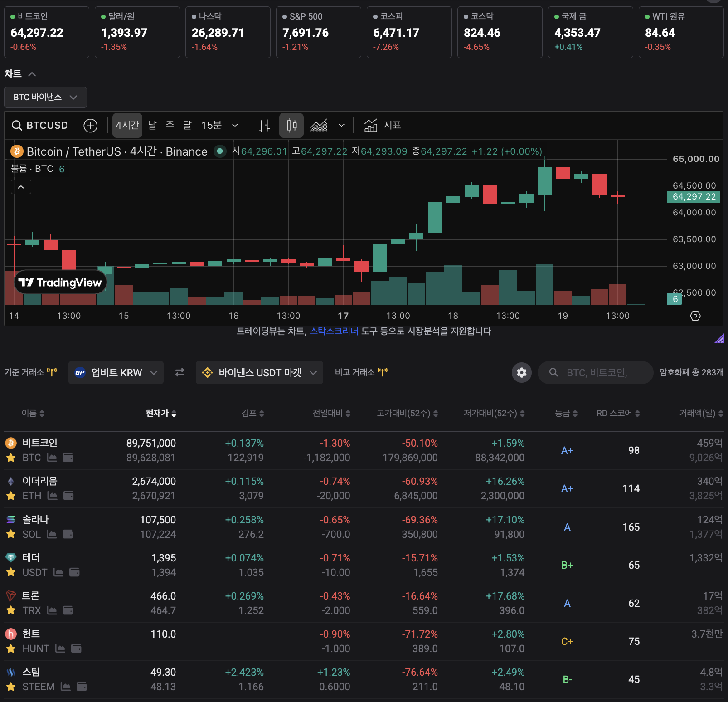The width and height of the screenshot is (728, 702).
Task: Open the 코스피 index card
Action: click(409, 32)
